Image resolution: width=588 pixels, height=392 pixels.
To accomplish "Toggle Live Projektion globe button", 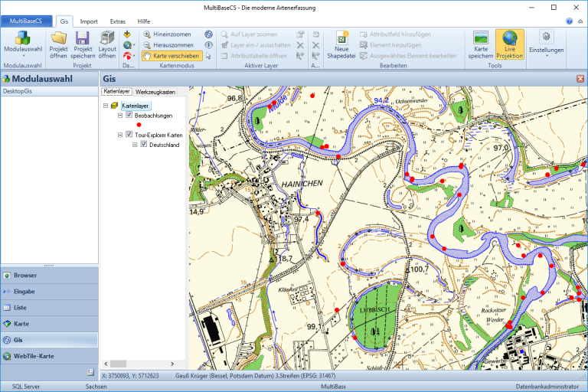I will 510,44.
